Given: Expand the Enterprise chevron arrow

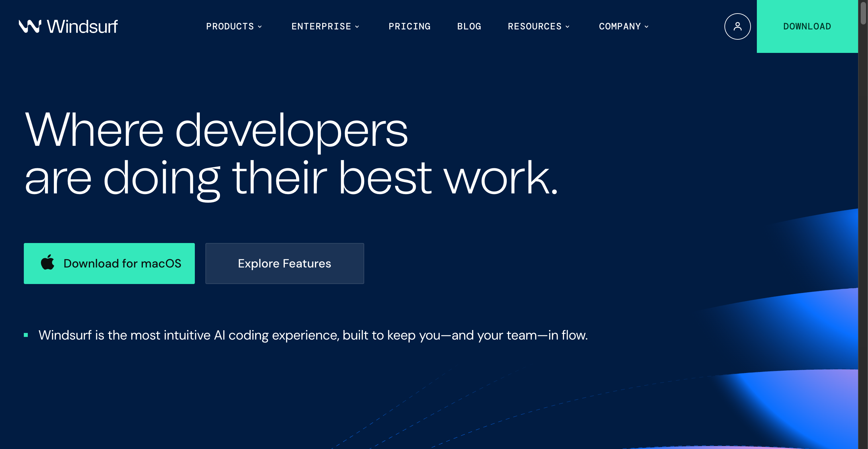Looking at the screenshot, I should 357,26.
